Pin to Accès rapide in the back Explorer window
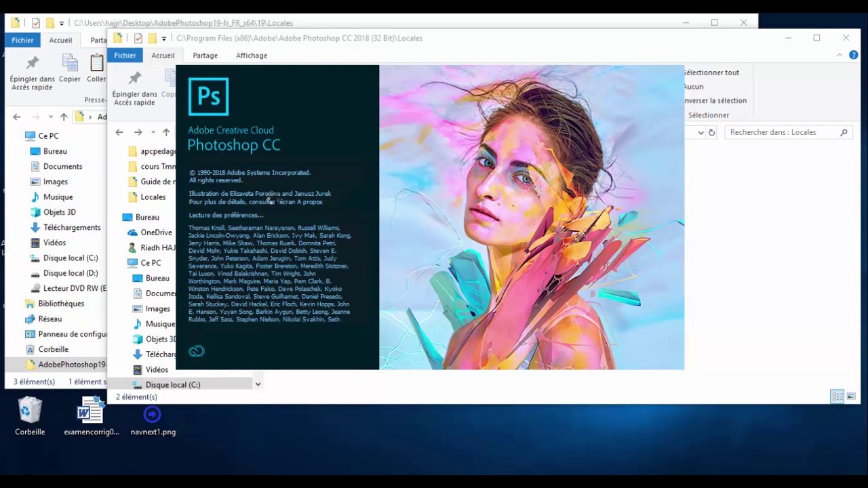Screen dimensions: 868x488 [32, 73]
